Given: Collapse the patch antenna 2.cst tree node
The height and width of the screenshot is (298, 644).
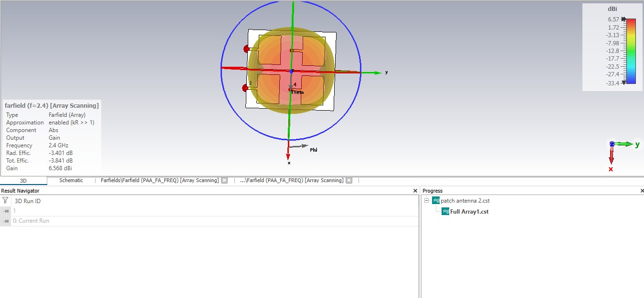Looking at the screenshot, I should click(427, 201).
